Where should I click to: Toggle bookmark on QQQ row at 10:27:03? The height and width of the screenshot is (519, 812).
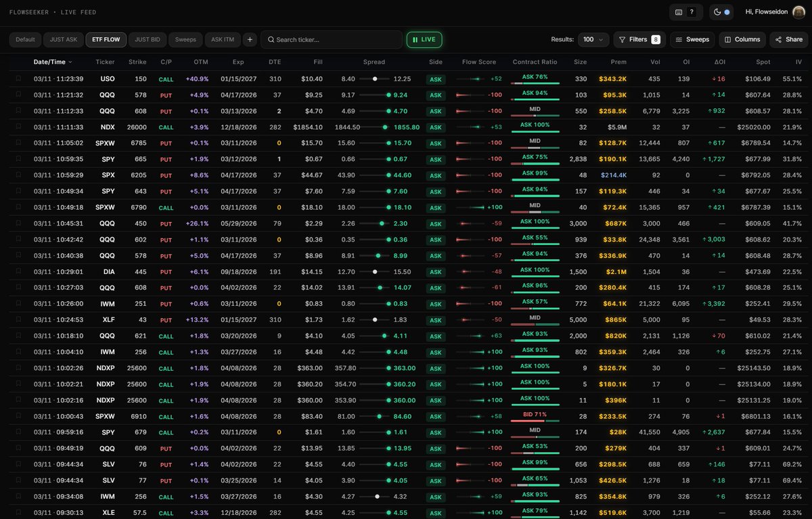(19, 288)
